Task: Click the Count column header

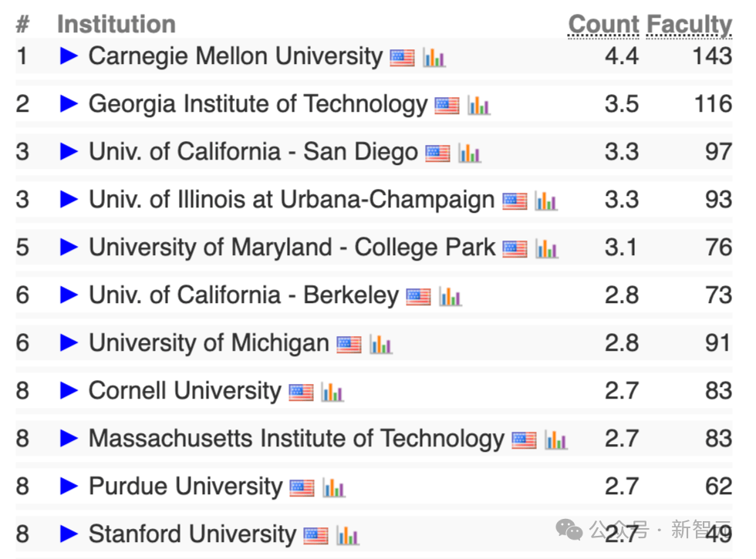Action: click(x=603, y=25)
